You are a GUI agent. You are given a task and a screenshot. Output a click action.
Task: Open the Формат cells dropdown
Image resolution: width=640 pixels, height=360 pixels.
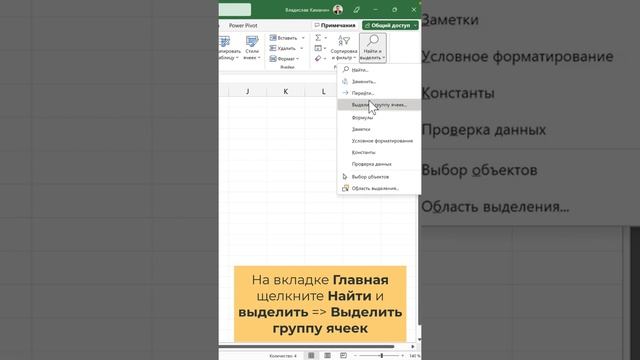pyautogui.click(x=284, y=59)
